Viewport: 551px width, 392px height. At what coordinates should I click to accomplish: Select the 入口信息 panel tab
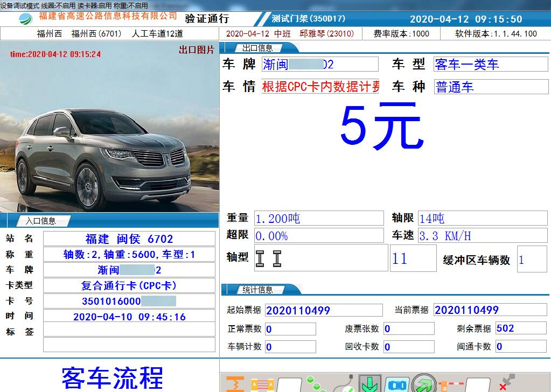(40, 221)
